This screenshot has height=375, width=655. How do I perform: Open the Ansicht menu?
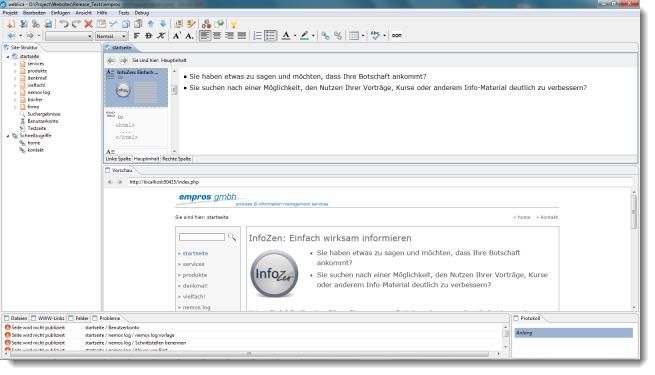pyautogui.click(x=83, y=13)
